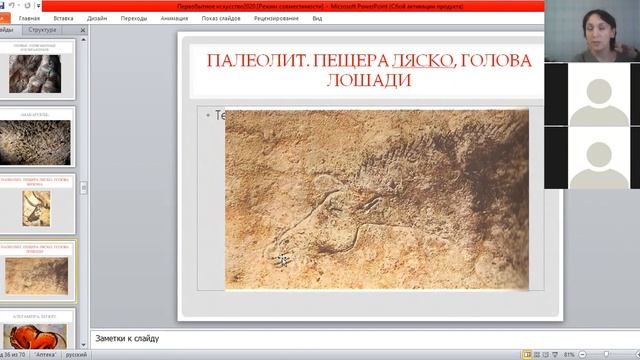640x360 pixels.
Task: Click the zoom out minus button
Action: coord(582,355)
